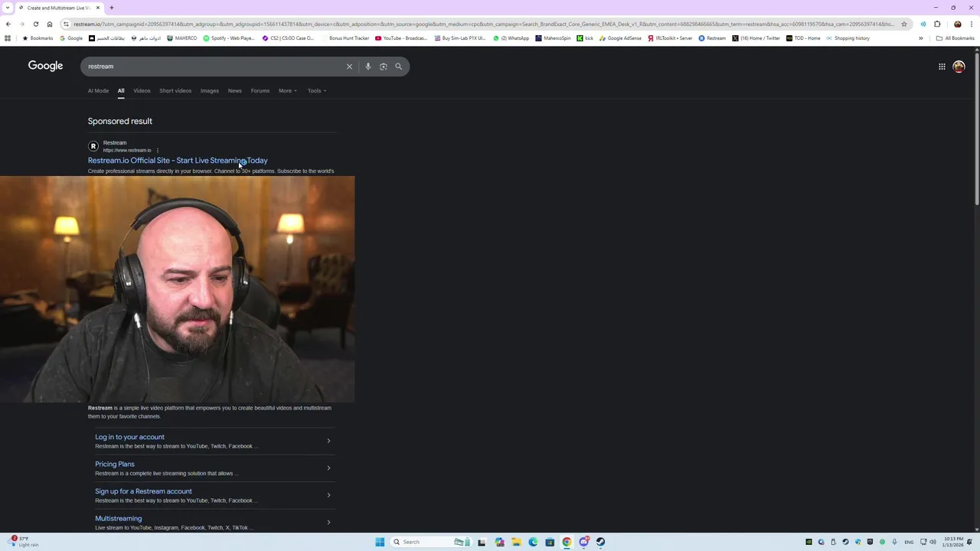This screenshot has height=551, width=980.
Task: Reload the current page
Action: pos(35,24)
